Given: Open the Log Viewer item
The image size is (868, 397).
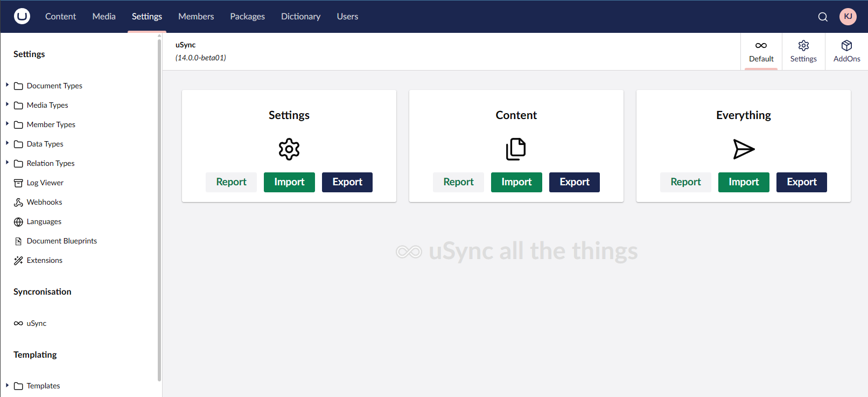Looking at the screenshot, I should pos(45,183).
